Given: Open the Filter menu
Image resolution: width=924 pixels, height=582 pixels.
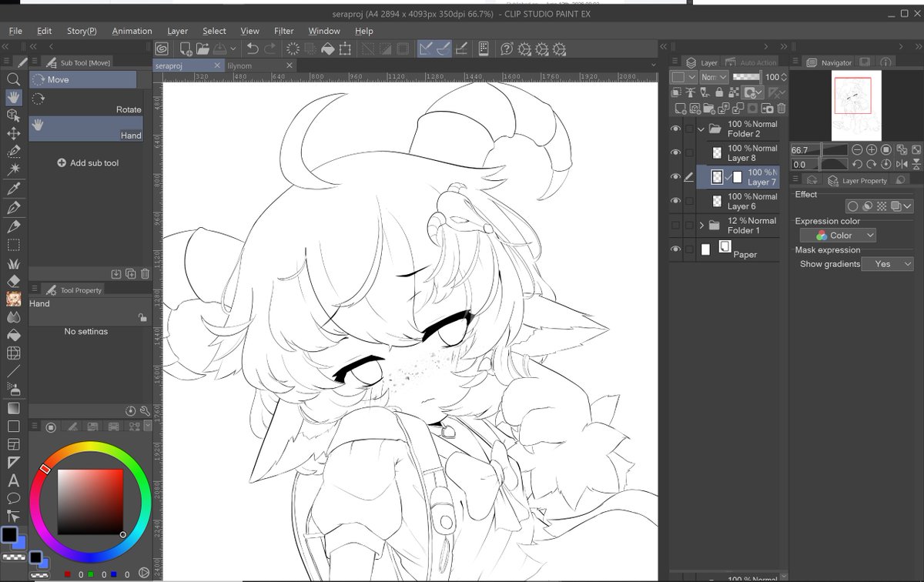Looking at the screenshot, I should (284, 31).
